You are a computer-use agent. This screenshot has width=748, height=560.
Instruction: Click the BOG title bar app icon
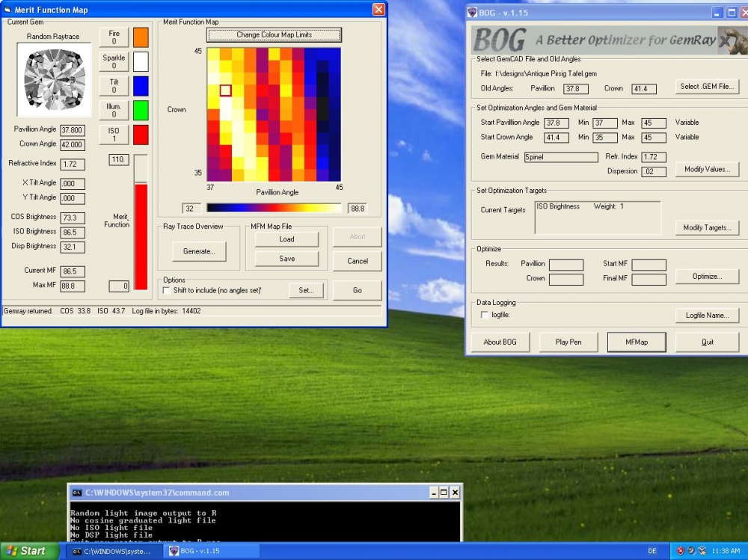coord(472,13)
